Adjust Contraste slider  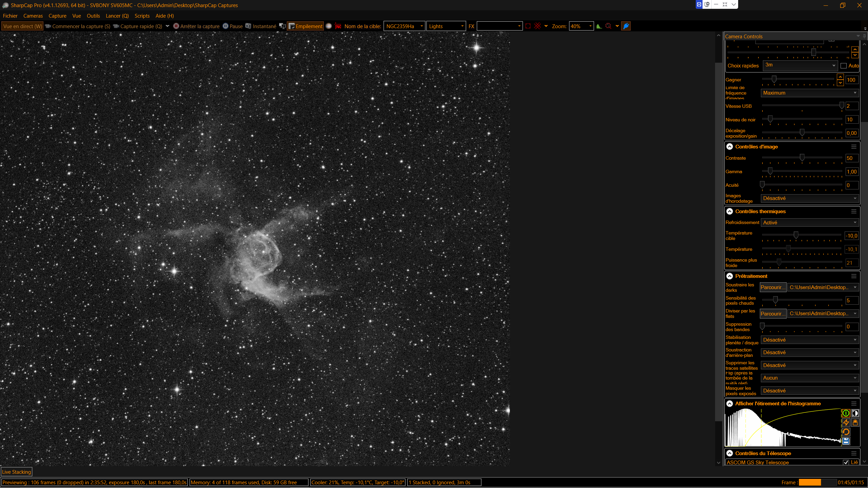click(802, 158)
